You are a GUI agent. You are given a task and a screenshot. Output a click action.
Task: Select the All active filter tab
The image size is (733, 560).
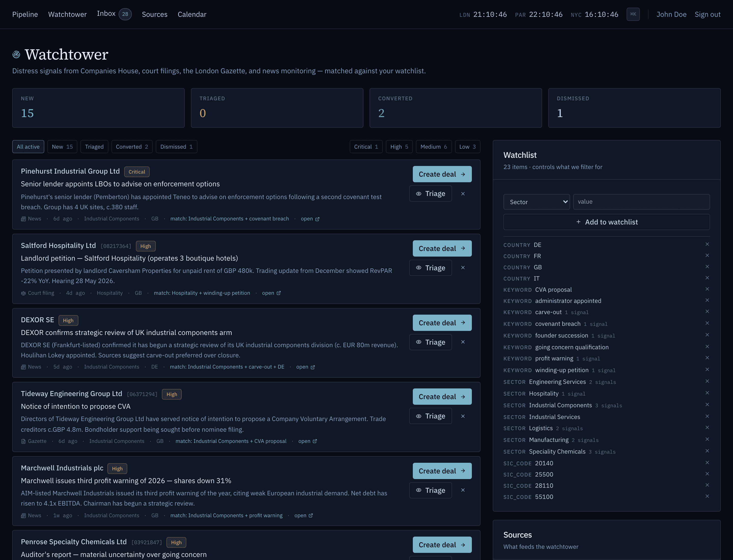(x=28, y=147)
